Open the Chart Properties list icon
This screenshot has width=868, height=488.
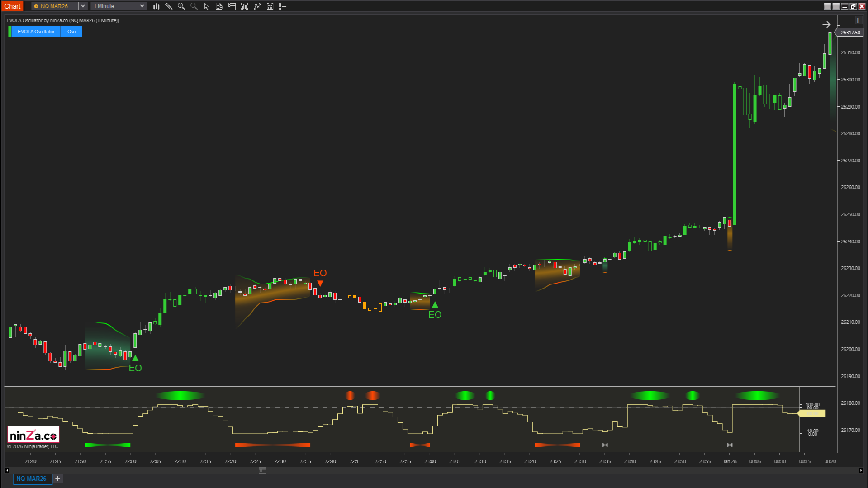[283, 6]
